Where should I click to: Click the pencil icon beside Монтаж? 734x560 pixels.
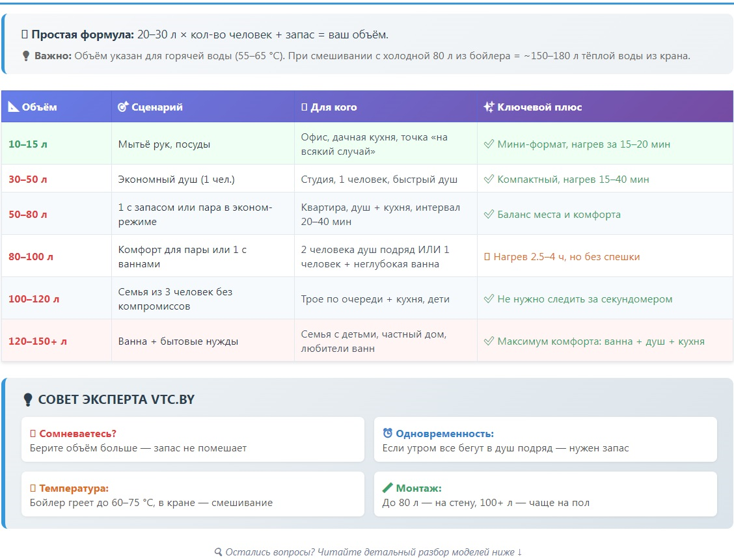click(388, 488)
